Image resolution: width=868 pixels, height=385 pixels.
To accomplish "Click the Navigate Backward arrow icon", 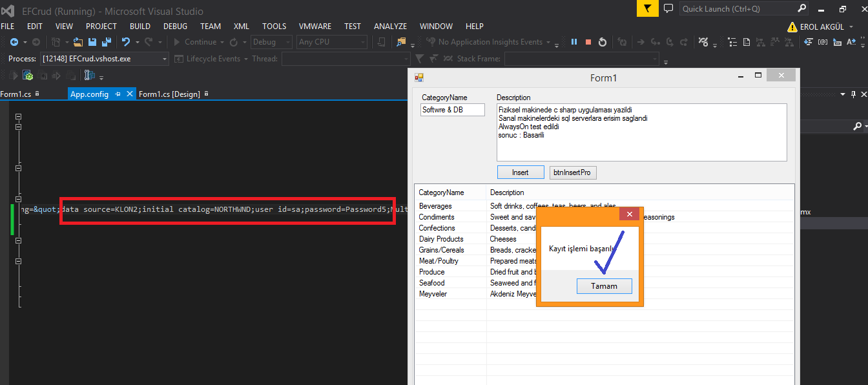I will tap(14, 42).
